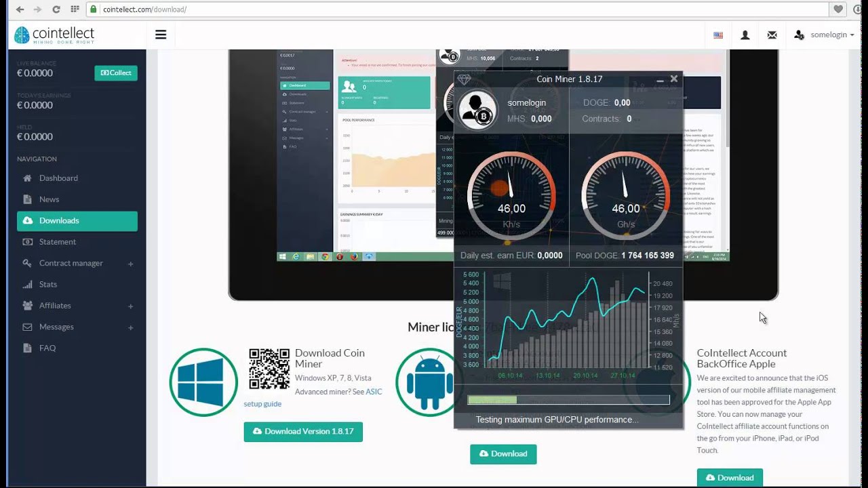Click the cointellect logo

54,35
